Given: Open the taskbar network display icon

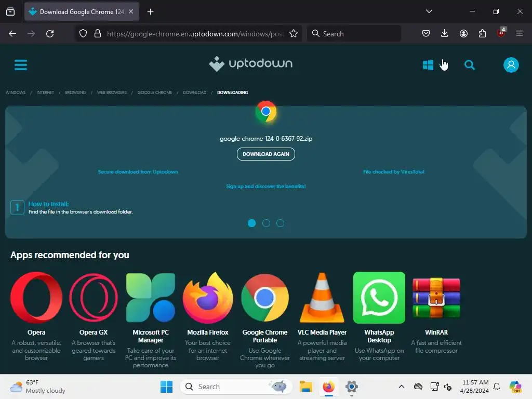Looking at the screenshot, I should 434,387.
